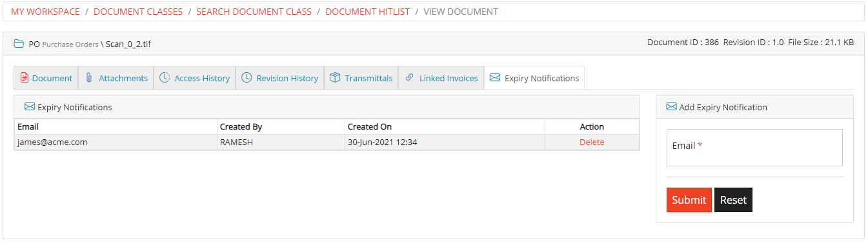Click the Email column header
Image resolution: width=868 pixels, height=245 pixels.
tap(116, 126)
